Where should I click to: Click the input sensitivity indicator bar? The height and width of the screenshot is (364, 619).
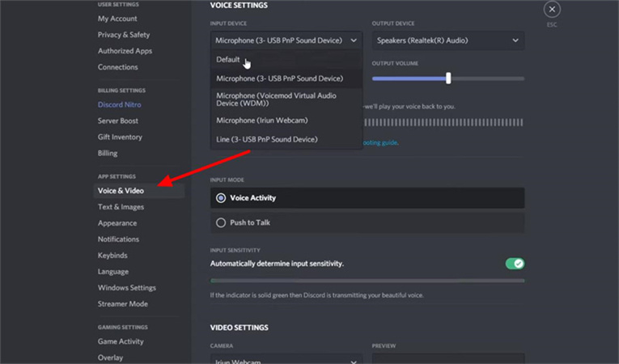tap(367, 281)
